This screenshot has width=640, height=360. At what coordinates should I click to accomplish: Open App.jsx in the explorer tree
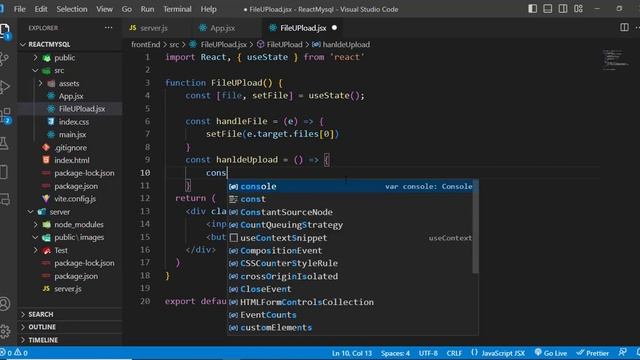[70, 96]
